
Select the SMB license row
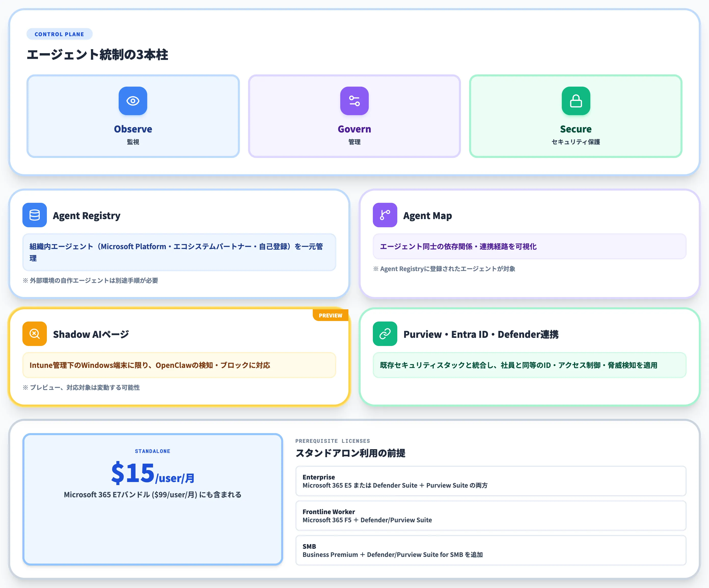(x=491, y=550)
